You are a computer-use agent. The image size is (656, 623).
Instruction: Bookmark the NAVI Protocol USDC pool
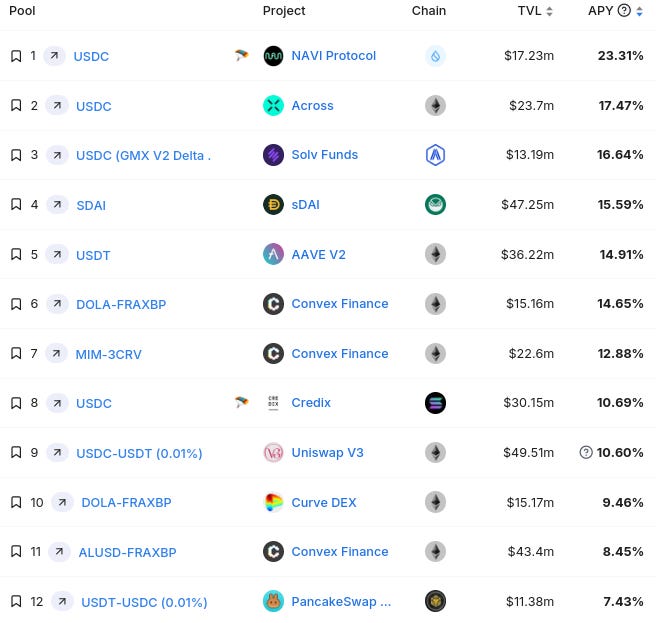tap(16, 56)
